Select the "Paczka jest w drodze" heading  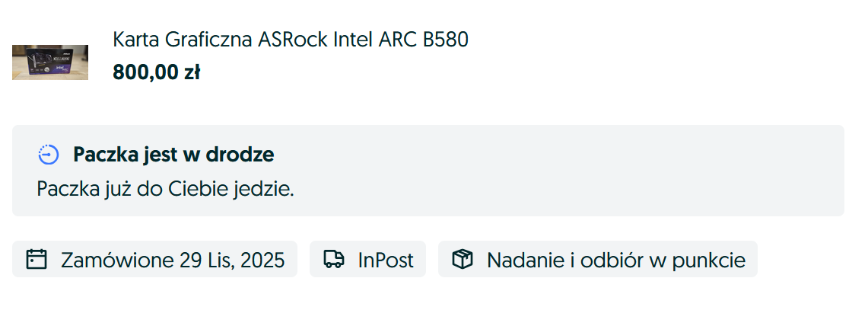173,155
